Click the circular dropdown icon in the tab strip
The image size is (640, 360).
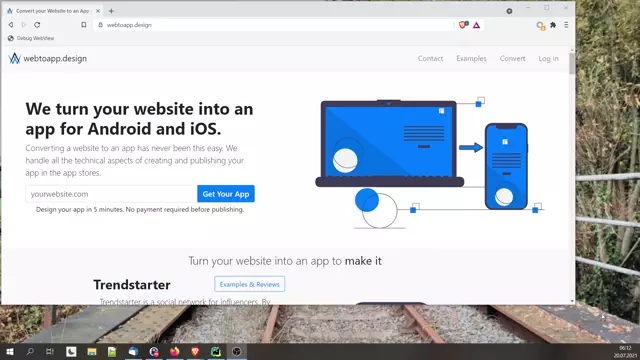509,11
